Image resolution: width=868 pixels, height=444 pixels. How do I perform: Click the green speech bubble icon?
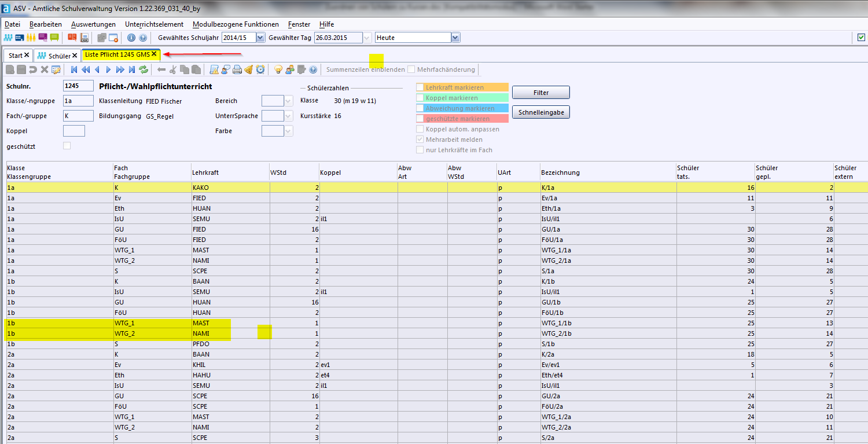pos(54,38)
